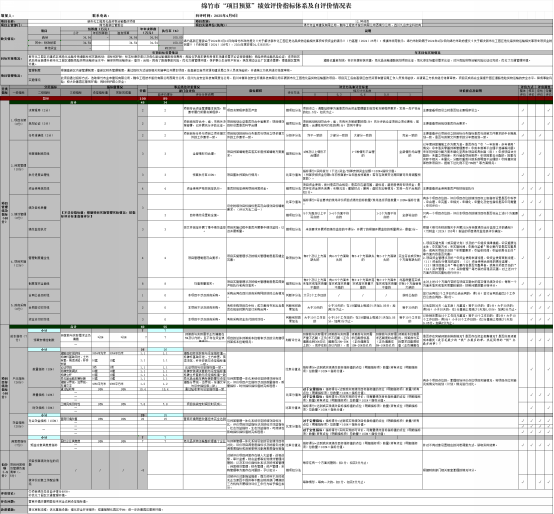The width and height of the screenshot is (554, 514).
Task: Click the 100 score cell in dark red row
Action: [x=143, y=98]
